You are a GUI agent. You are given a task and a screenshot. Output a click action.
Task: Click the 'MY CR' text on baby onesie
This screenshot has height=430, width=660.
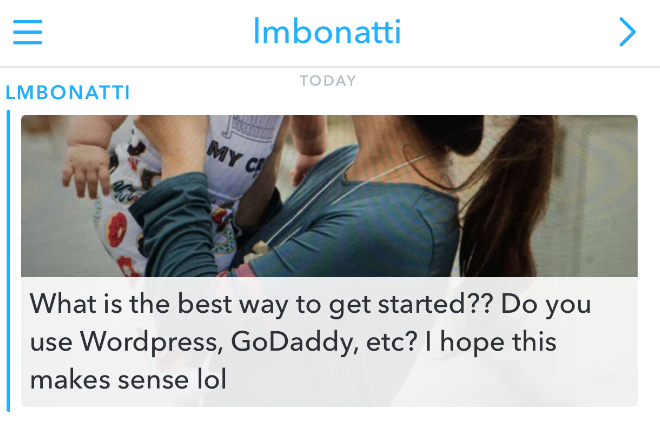tap(235, 158)
